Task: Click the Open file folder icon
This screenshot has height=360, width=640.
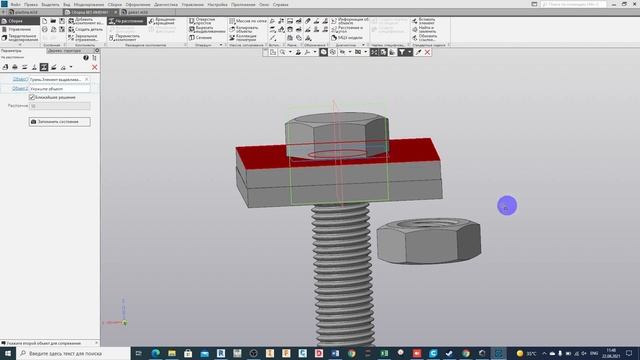Action: pyautogui.click(x=53, y=21)
